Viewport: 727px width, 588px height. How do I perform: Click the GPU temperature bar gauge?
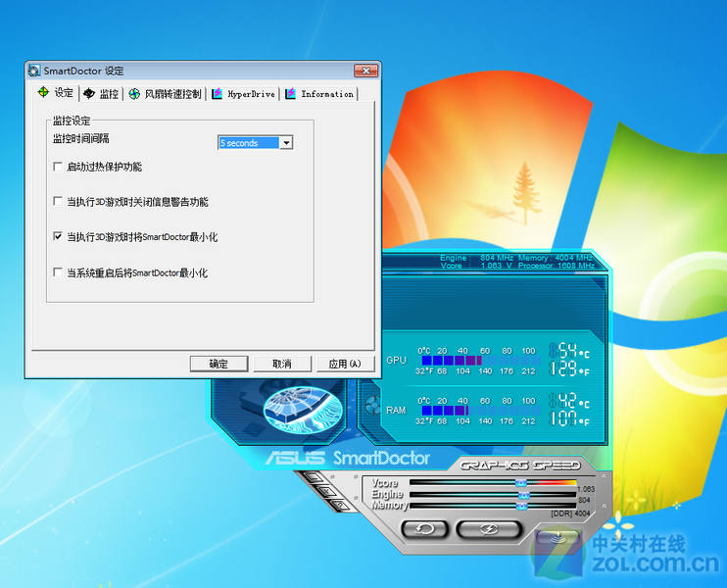pos(481,361)
